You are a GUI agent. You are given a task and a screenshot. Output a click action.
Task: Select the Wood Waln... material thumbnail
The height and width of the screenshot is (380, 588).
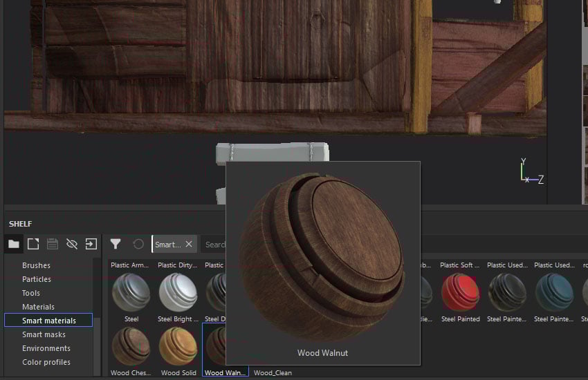point(215,346)
